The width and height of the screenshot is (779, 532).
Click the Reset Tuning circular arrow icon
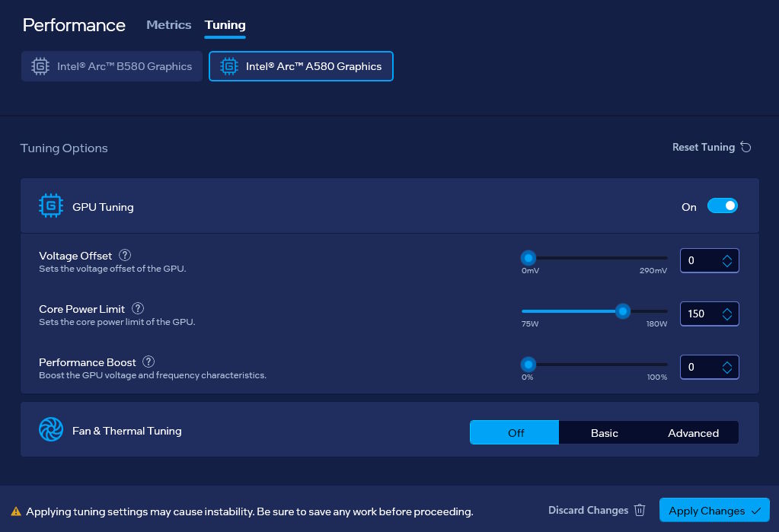(745, 147)
